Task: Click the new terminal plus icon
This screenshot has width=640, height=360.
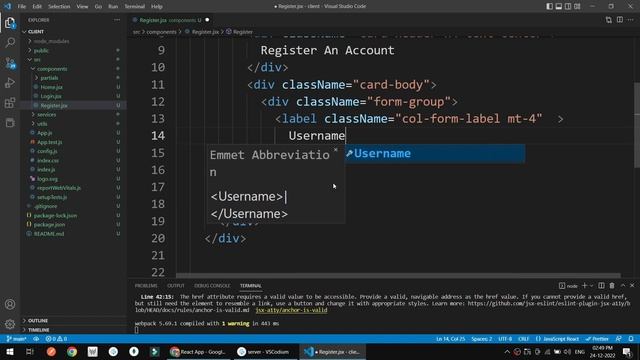Action: [x=584, y=286]
